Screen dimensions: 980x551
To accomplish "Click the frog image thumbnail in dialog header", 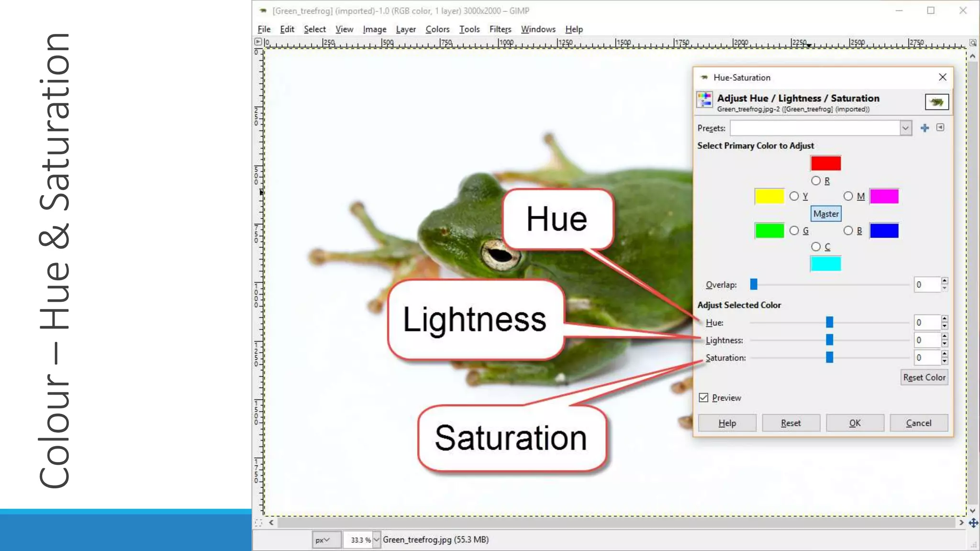I will pos(936,102).
